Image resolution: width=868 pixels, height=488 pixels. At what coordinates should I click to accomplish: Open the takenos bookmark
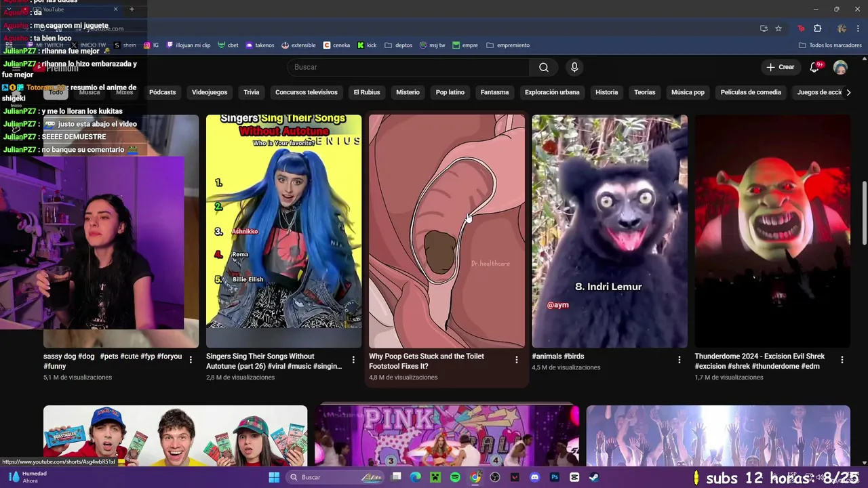(x=260, y=45)
